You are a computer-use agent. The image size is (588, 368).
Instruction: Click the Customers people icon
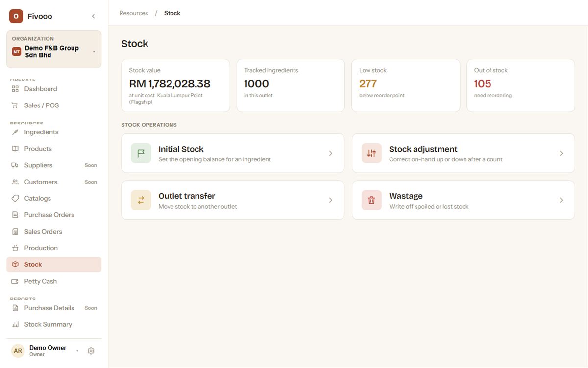tap(15, 182)
